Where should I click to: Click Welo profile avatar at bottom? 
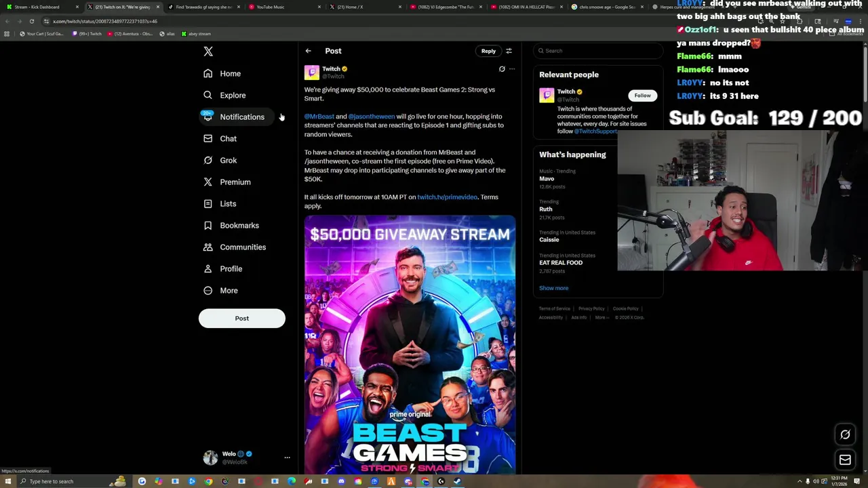pos(210,458)
